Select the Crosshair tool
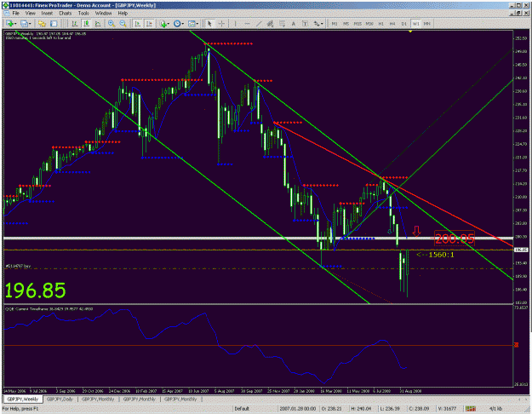Image resolution: width=532 pixels, height=414 pixels. click(221, 24)
